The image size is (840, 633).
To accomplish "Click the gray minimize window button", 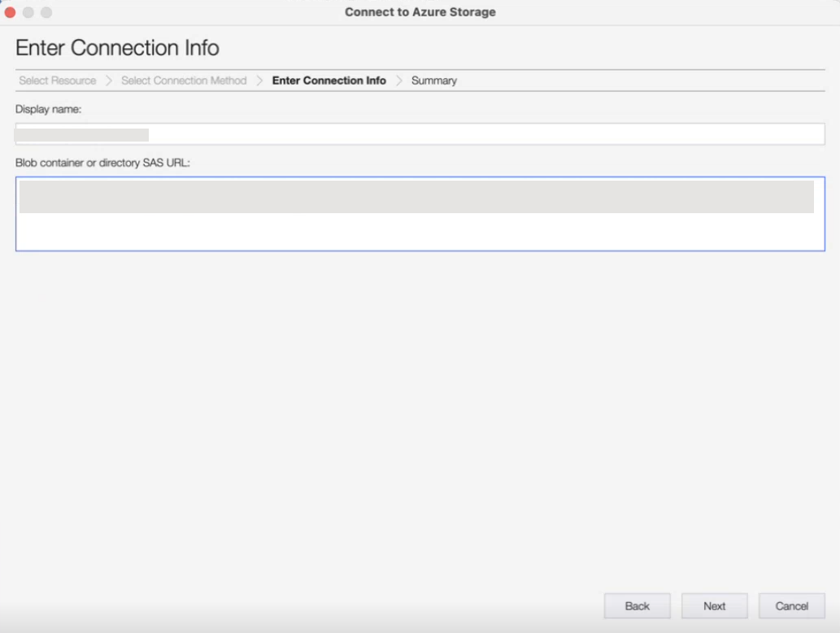I will 28,12.
